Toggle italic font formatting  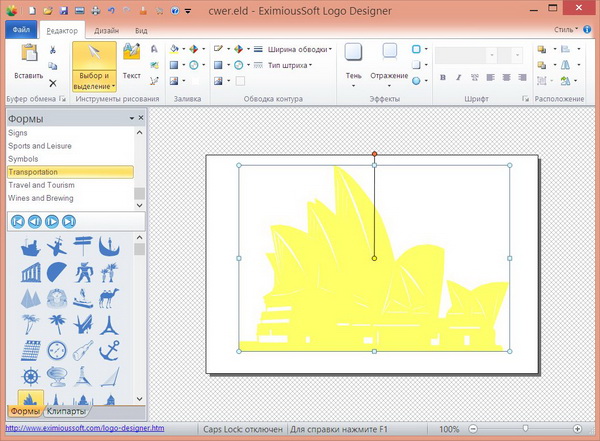tap(459, 78)
